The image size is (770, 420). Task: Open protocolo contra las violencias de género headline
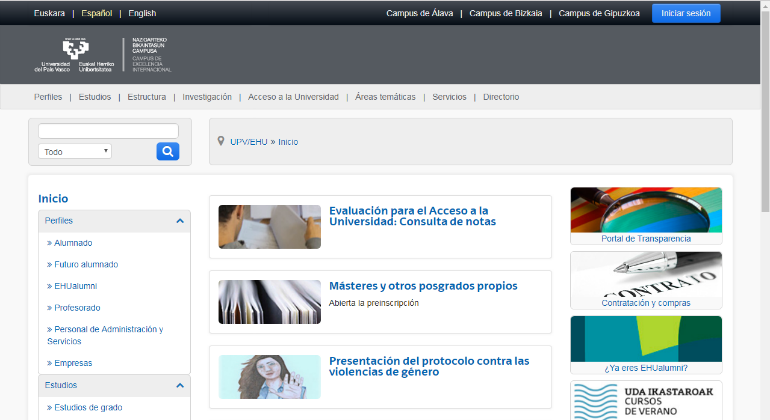tap(429, 366)
